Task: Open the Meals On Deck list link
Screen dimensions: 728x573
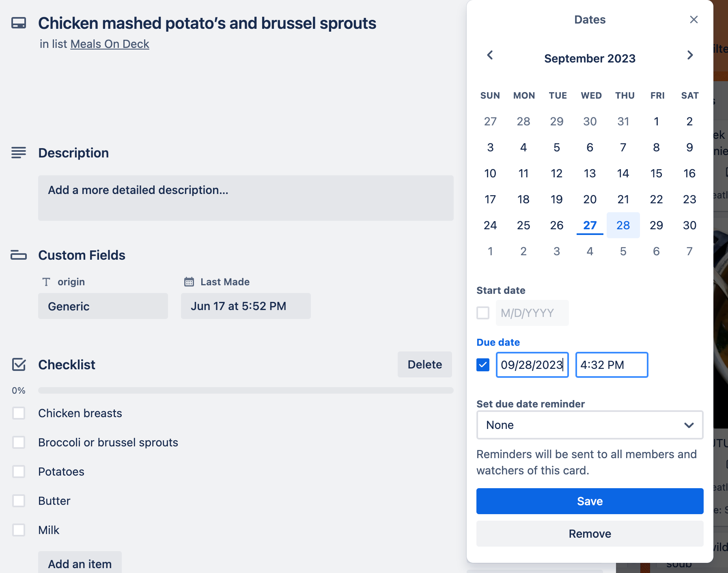Action: tap(110, 44)
